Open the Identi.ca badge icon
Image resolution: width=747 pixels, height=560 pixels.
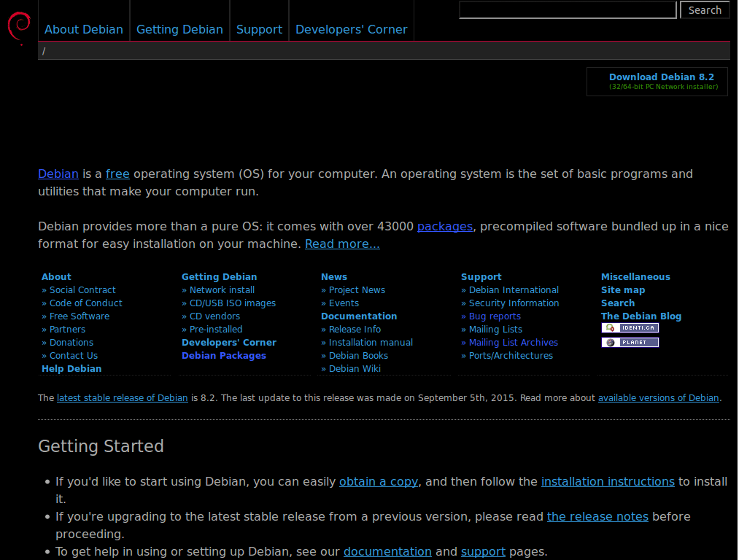pyautogui.click(x=630, y=327)
